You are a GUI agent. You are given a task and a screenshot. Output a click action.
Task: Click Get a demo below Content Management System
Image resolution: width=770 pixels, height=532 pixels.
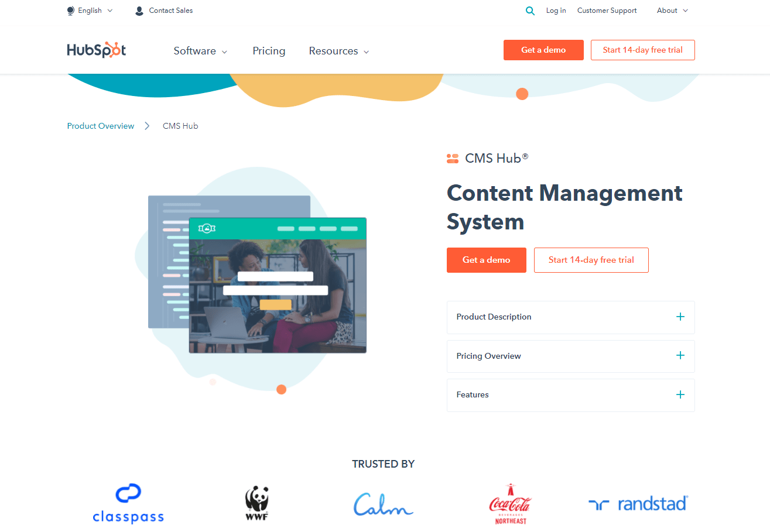click(487, 260)
